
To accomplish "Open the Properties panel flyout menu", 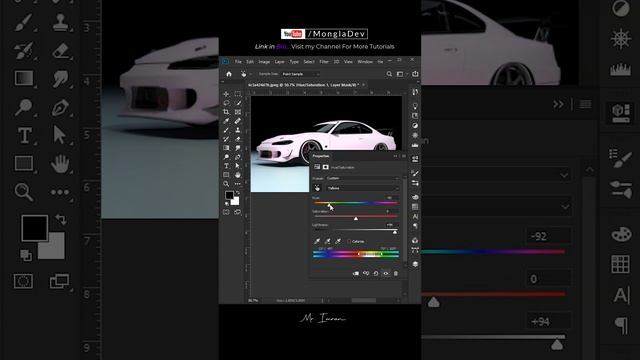I will pyautogui.click(x=403, y=156).
